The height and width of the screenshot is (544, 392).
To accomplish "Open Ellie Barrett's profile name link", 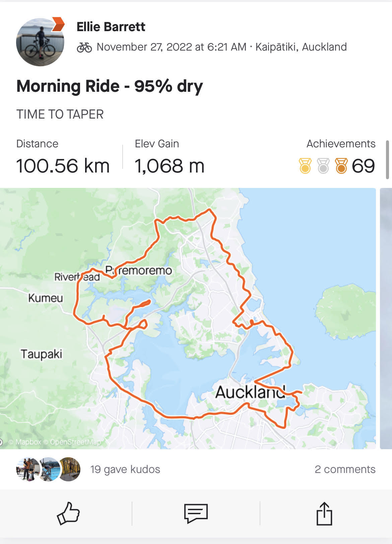I will [x=111, y=27].
